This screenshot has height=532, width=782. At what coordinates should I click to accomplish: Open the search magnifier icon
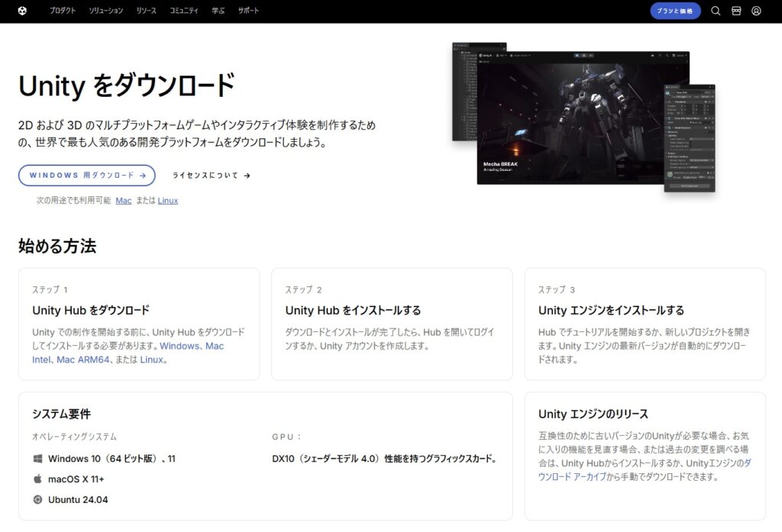(715, 11)
